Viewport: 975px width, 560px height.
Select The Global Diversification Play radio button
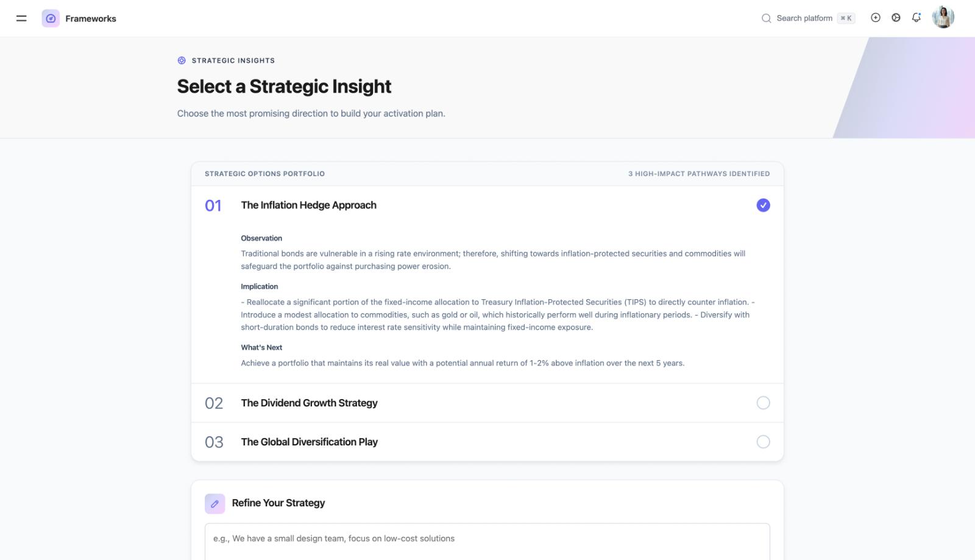(763, 441)
